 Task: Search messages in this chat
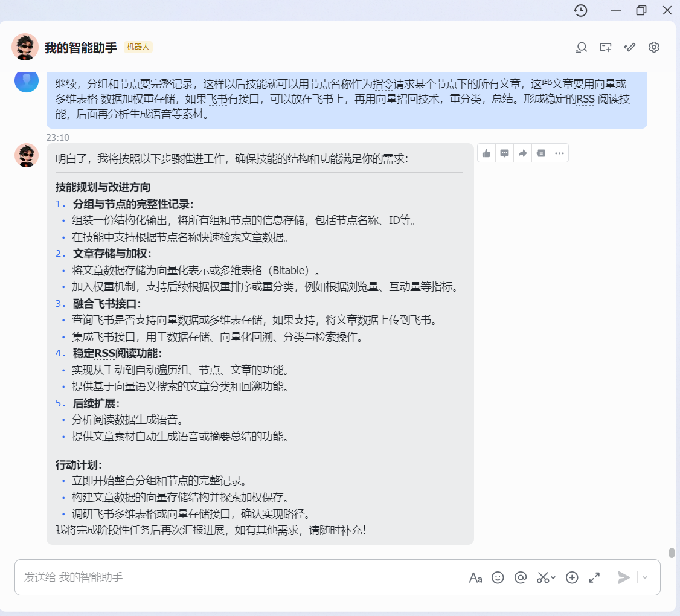coord(582,47)
